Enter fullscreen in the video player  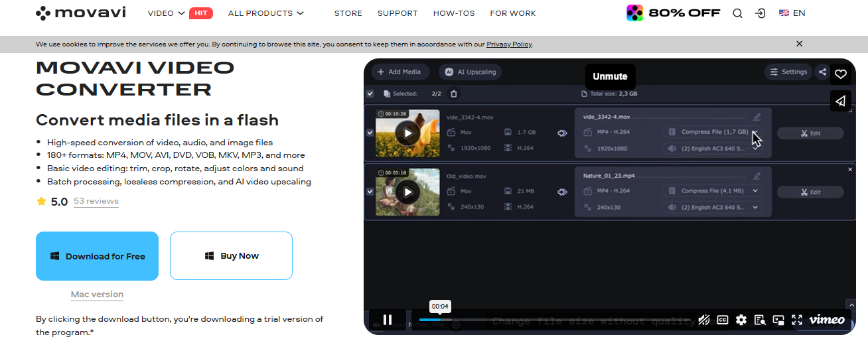tap(797, 320)
